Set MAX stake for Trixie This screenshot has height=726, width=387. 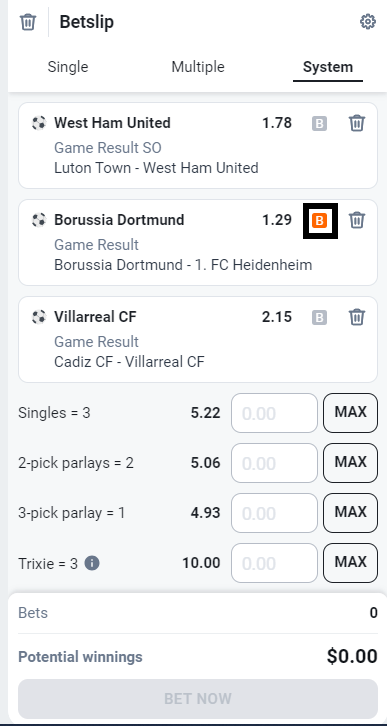[x=350, y=563]
